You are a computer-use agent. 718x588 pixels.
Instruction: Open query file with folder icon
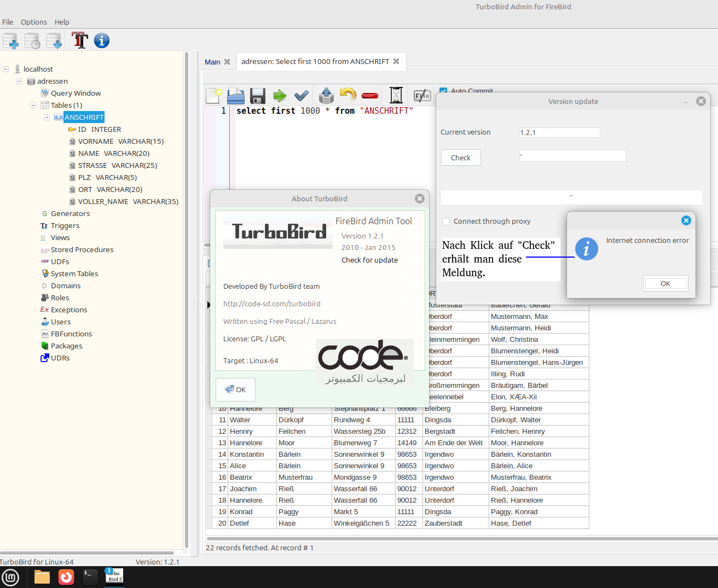[236, 96]
